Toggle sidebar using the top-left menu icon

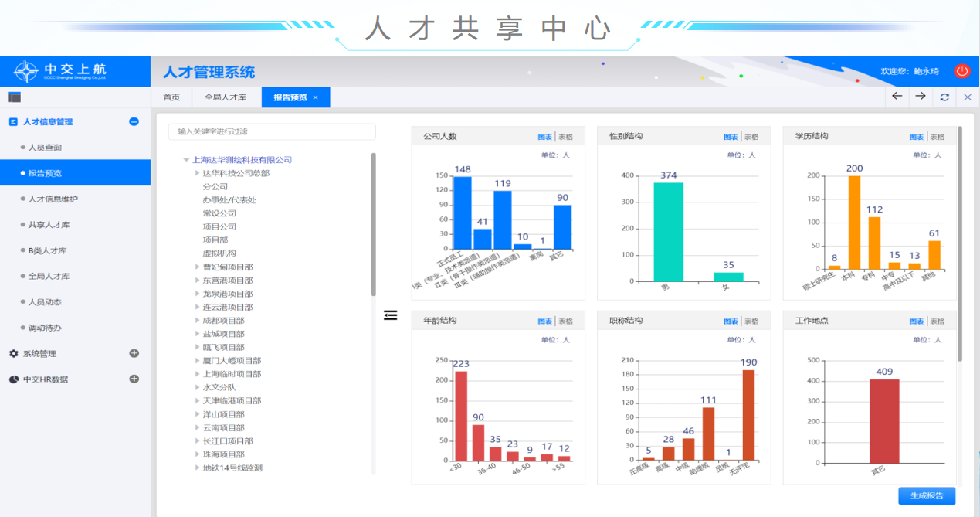[15, 97]
